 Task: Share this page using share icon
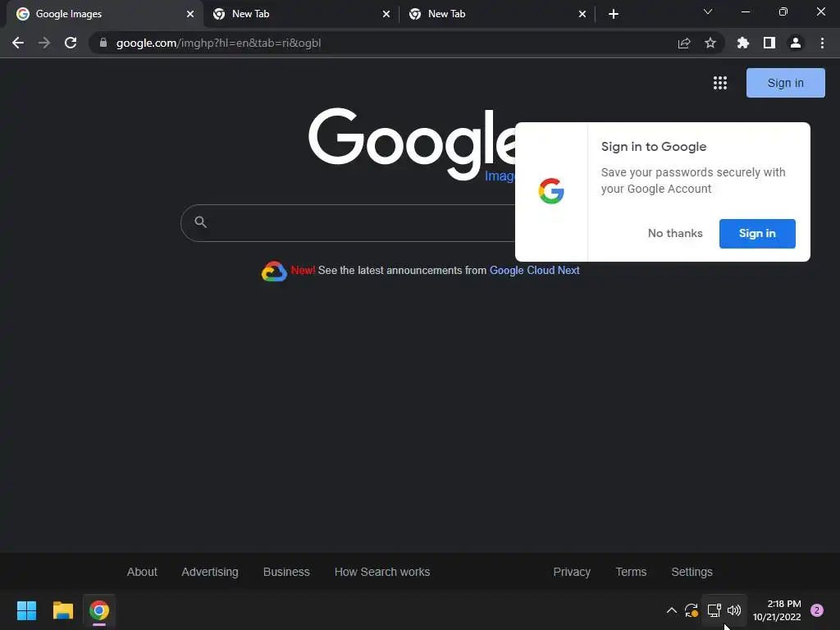[x=684, y=43]
